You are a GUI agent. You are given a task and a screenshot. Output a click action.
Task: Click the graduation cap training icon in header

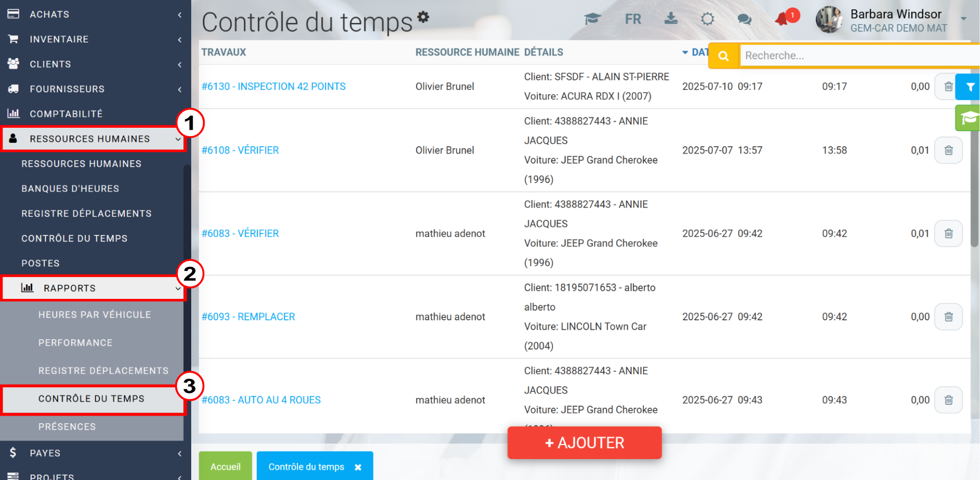tap(592, 19)
